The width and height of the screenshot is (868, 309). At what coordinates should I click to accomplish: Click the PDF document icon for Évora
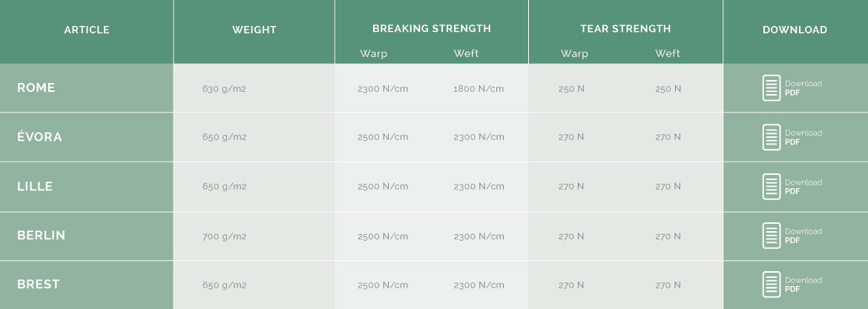771,137
